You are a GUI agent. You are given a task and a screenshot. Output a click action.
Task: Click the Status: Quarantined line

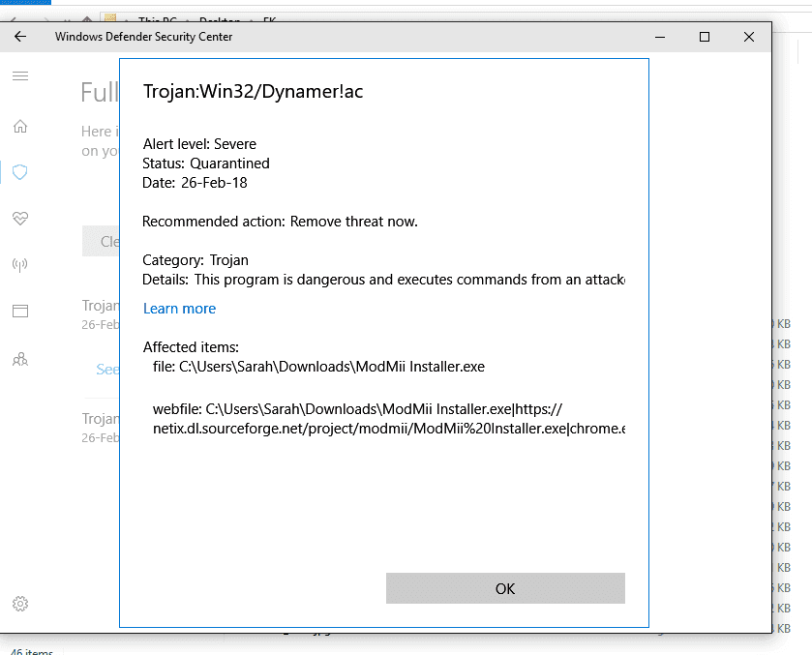coord(206,164)
